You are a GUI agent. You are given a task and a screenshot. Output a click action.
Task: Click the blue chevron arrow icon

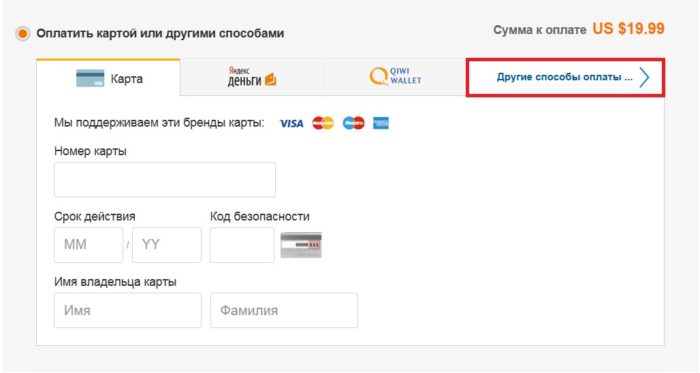(644, 78)
